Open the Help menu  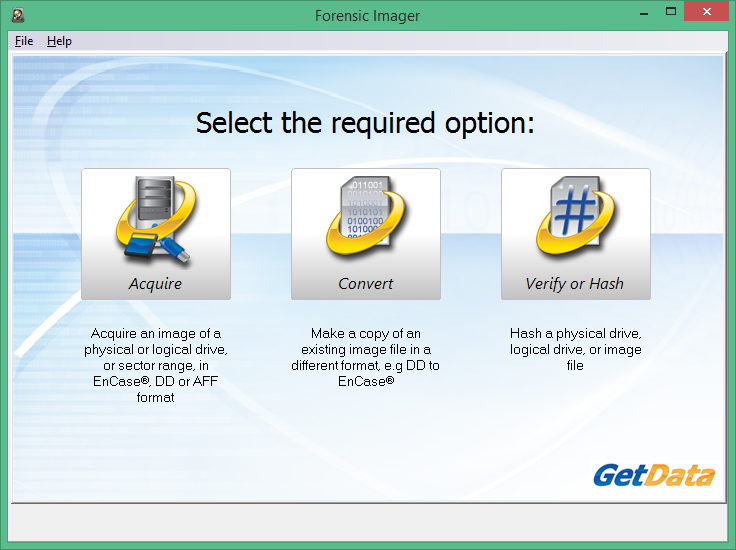[x=59, y=41]
